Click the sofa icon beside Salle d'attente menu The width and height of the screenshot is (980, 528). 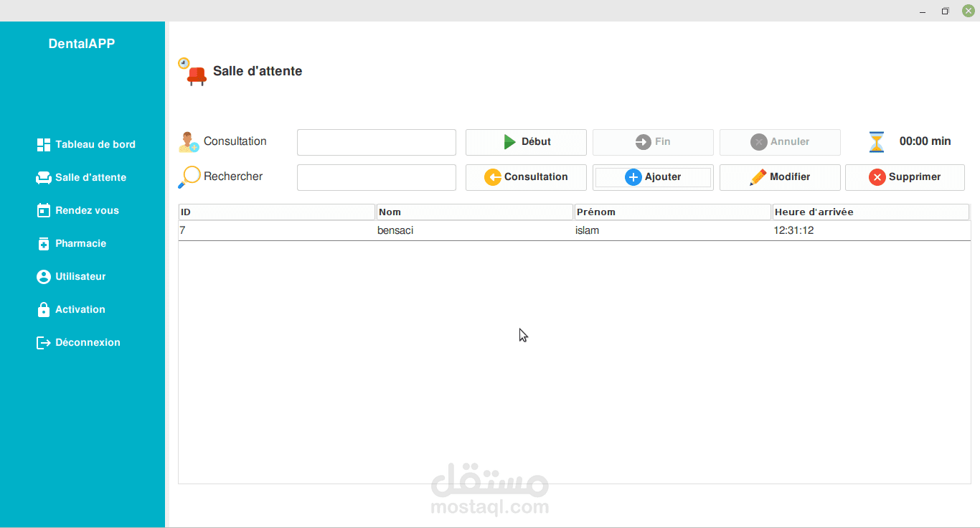tap(43, 178)
